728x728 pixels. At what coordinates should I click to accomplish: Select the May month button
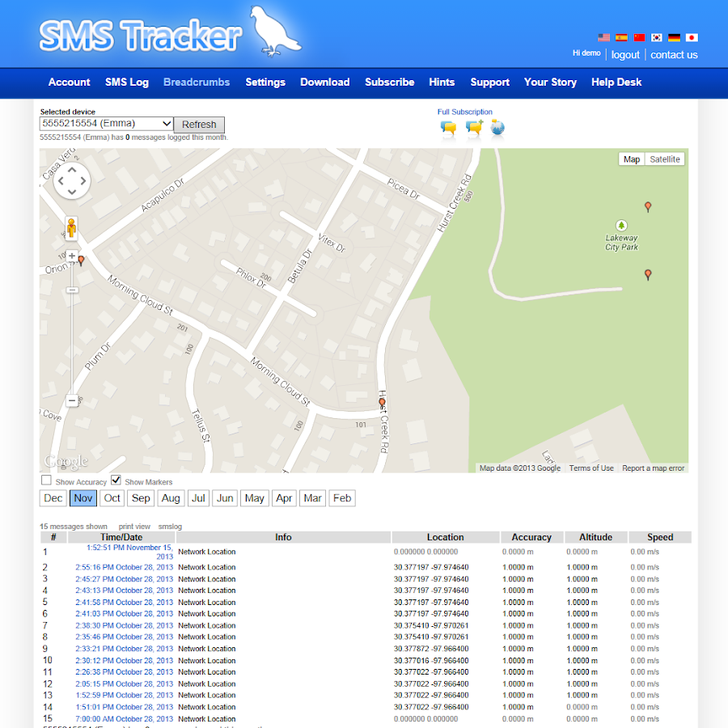click(x=255, y=498)
